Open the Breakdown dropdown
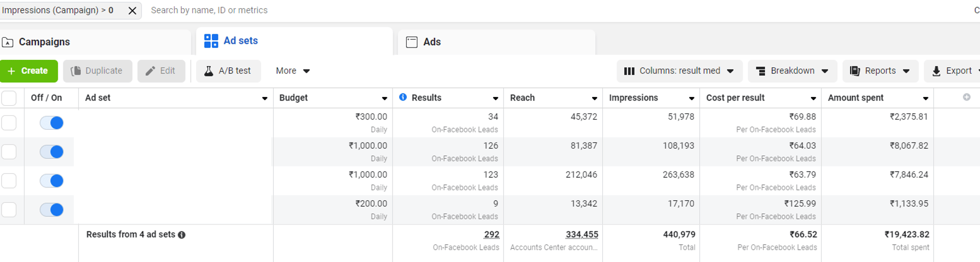980x262 pixels. tap(792, 71)
